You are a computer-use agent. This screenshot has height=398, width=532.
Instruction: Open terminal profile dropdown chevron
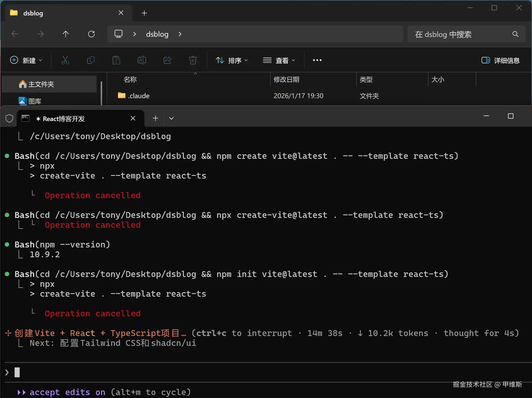(x=171, y=118)
